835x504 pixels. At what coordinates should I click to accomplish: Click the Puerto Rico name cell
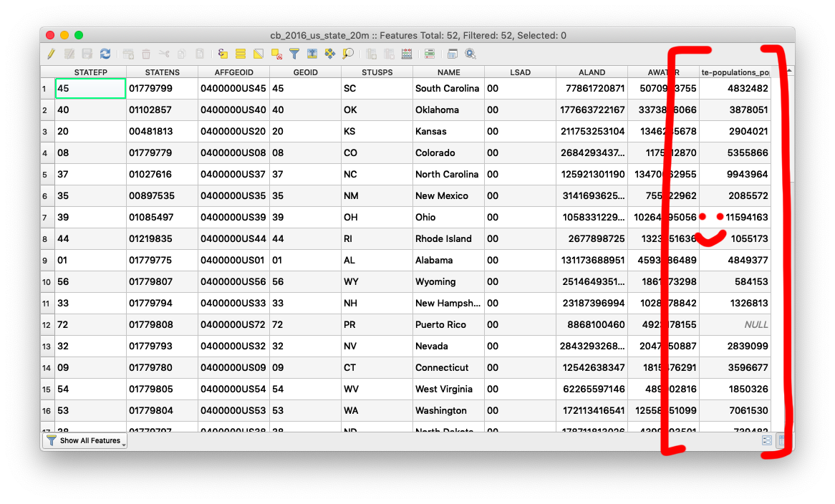click(448, 324)
